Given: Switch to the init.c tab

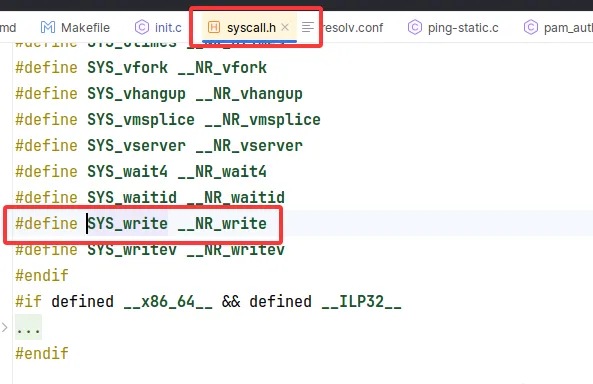Looking at the screenshot, I should point(158,27).
